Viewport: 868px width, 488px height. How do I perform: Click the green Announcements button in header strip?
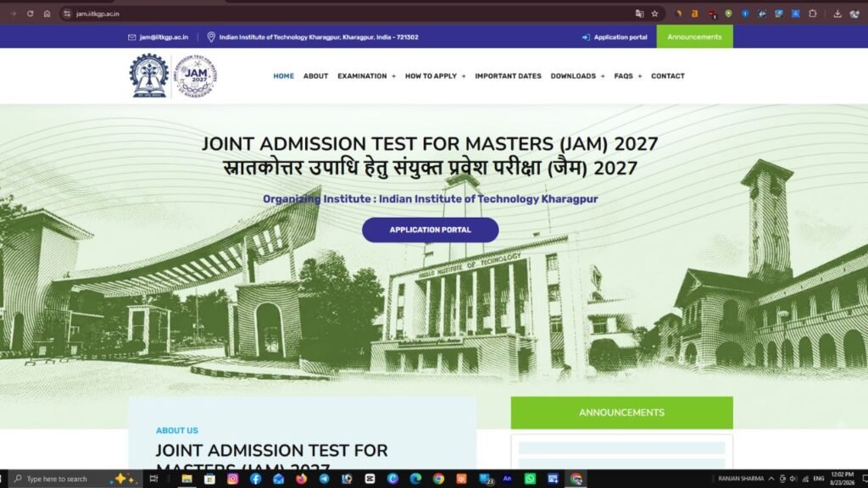[x=694, y=37]
